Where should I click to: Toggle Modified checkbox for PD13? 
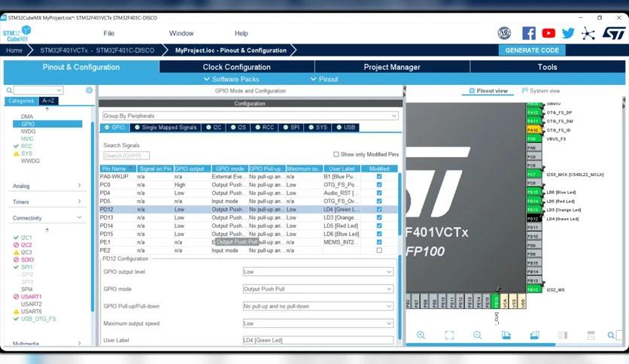[x=379, y=217]
